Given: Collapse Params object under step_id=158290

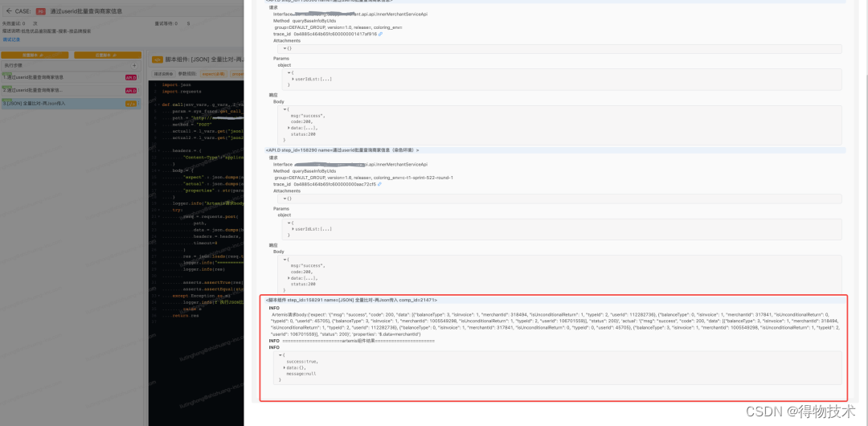Looking at the screenshot, I should click(289, 222).
